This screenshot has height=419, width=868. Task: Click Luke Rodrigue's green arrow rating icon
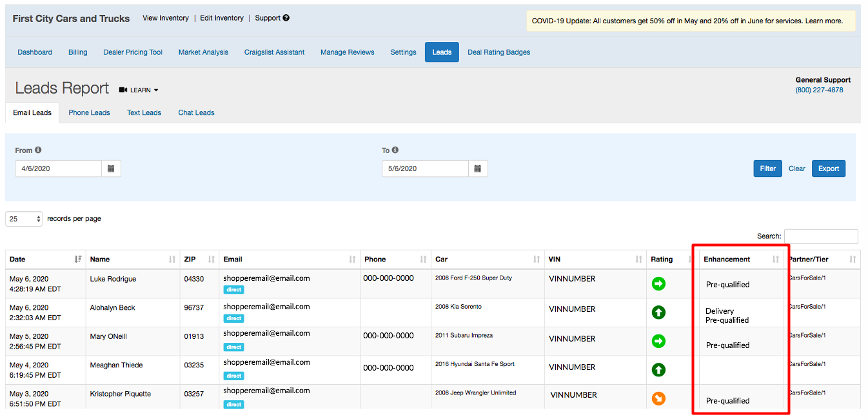coord(658,284)
